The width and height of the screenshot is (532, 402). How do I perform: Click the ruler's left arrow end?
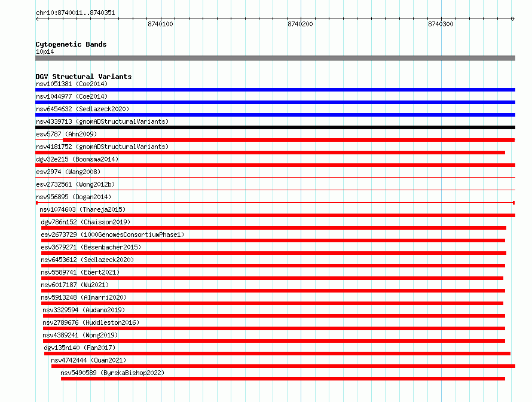coord(37,19)
